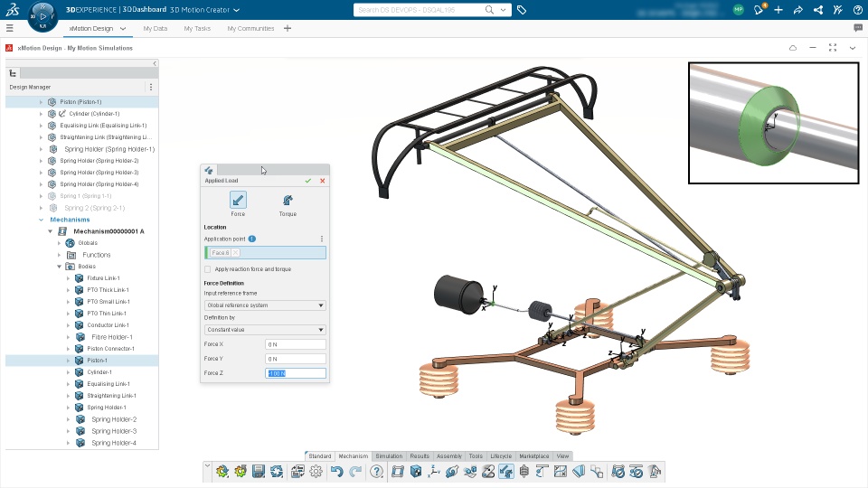The width and height of the screenshot is (868, 488).
Task: Click the tag icon beside the search box
Action: pos(522,10)
